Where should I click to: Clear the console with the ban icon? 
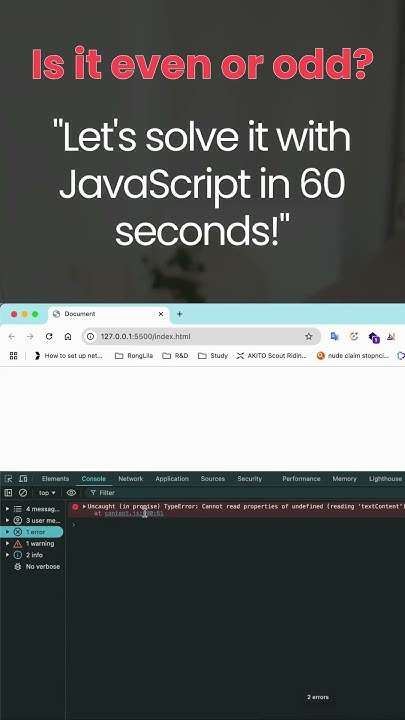point(23,493)
